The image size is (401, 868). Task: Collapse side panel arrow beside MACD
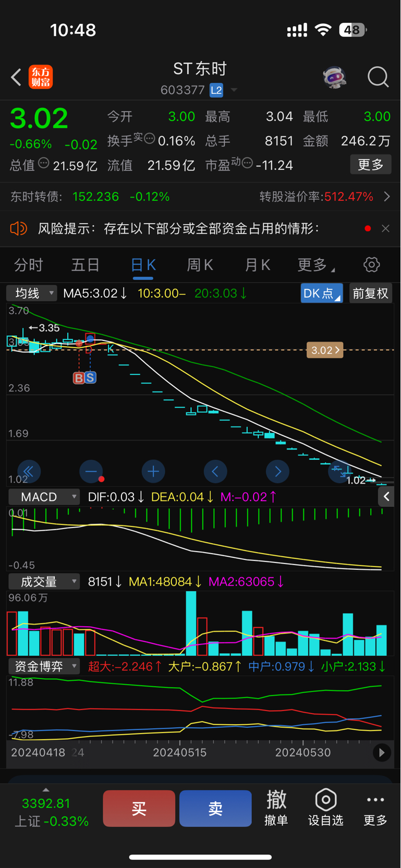tap(386, 497)
